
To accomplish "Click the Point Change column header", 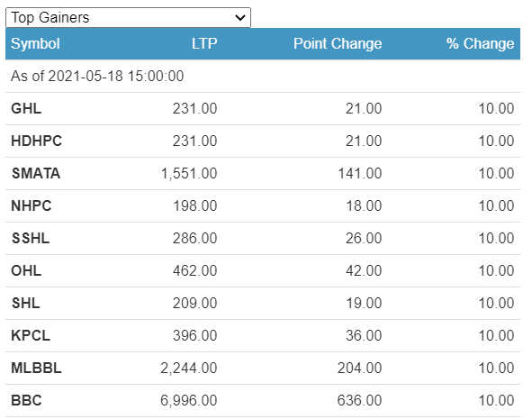I will [x=338, y=43].
